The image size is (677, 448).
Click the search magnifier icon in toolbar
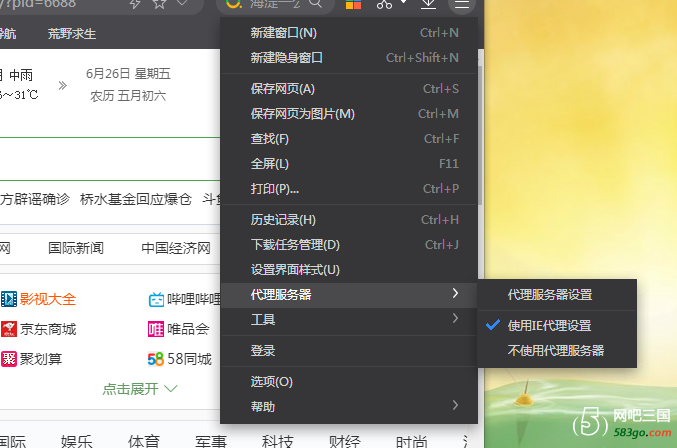pyautogui.click(x=316, y=3)
